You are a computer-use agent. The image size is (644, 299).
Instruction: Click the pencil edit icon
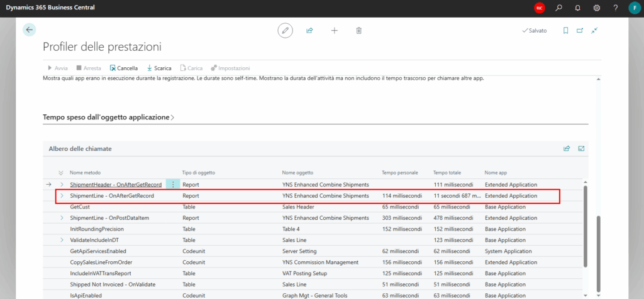[x=286, y=30]
